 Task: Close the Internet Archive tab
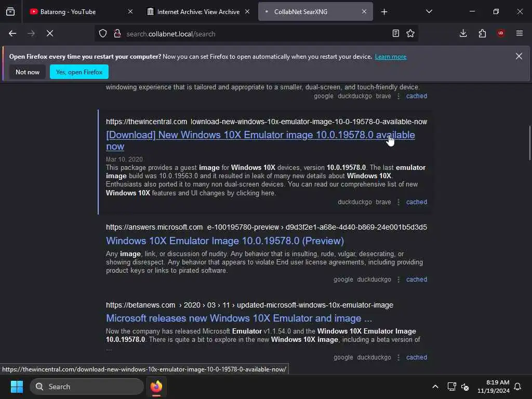(247, 12)
